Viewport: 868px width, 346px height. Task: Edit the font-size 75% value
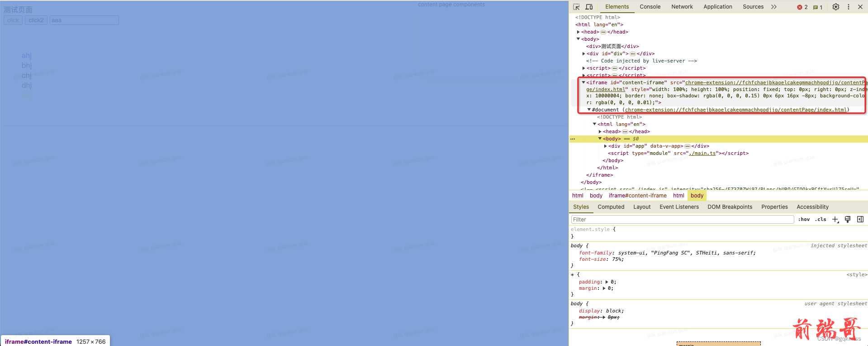point(617,259)
